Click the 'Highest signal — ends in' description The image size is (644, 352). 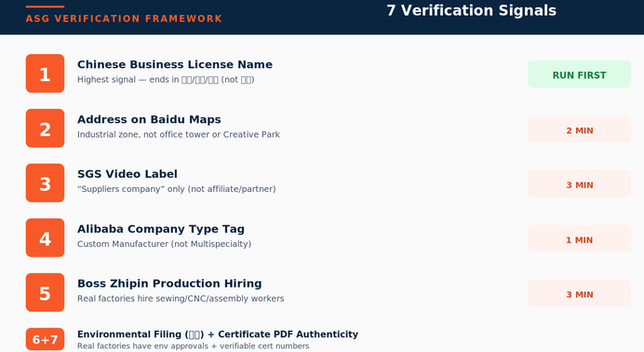point(166,80)
